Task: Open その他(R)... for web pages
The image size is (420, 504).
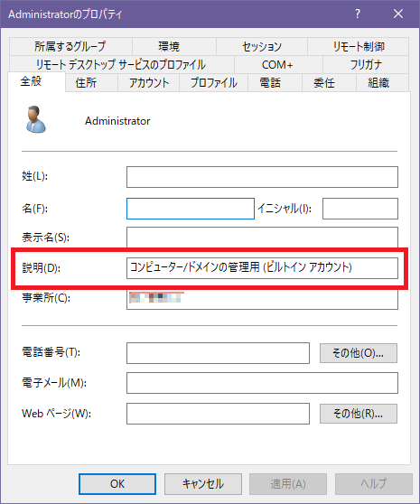Action: pyautogui.click(x=359, y=414)
